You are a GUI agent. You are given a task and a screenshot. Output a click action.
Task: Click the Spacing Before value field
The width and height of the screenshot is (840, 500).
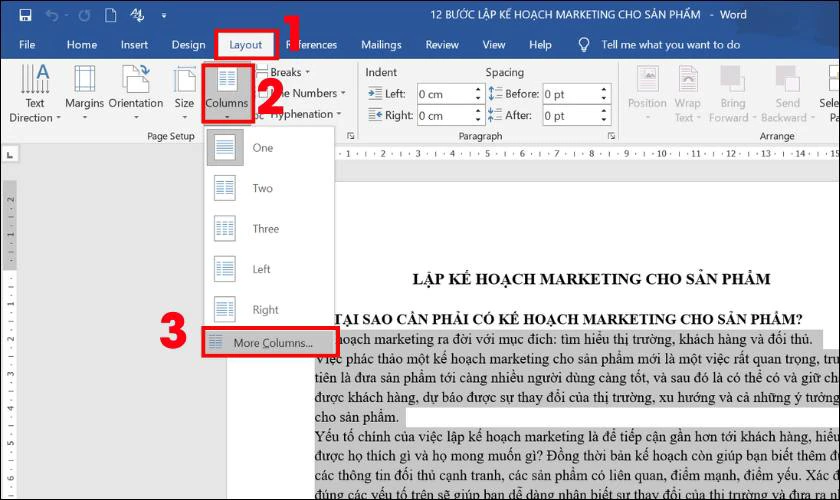click(x=571, y=94)
